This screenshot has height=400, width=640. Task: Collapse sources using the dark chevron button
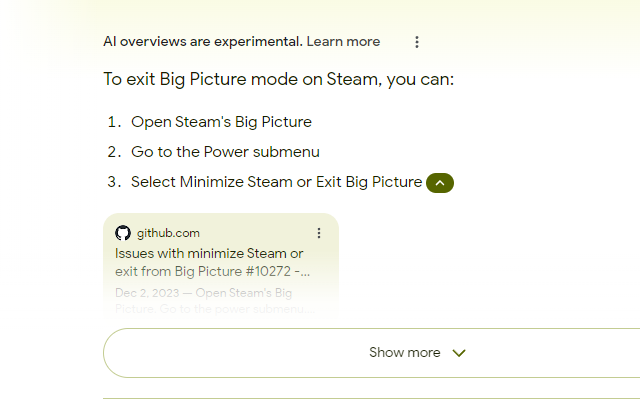pyautogui.click(x=440, y=183)
